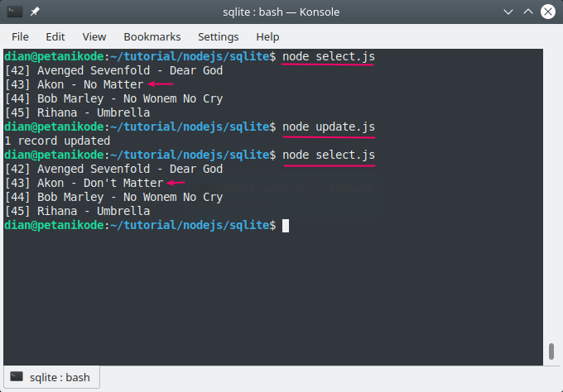This screenshot has width=563, height=392.
Task: Open the Help menu
Action: tap(267, 36)
